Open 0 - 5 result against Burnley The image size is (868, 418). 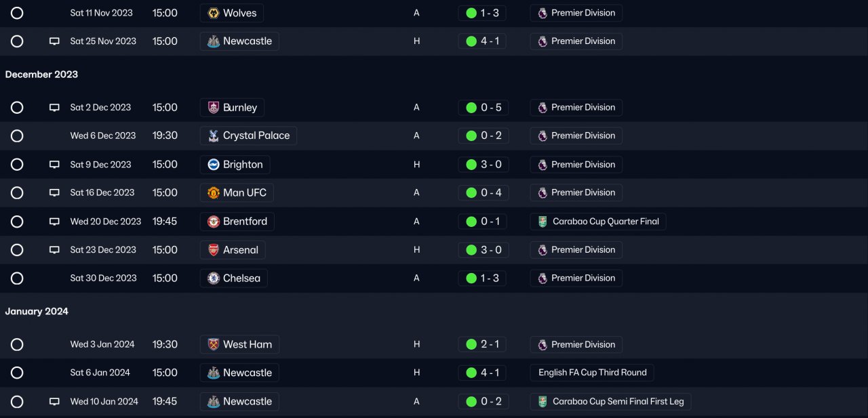click(483, 108)
